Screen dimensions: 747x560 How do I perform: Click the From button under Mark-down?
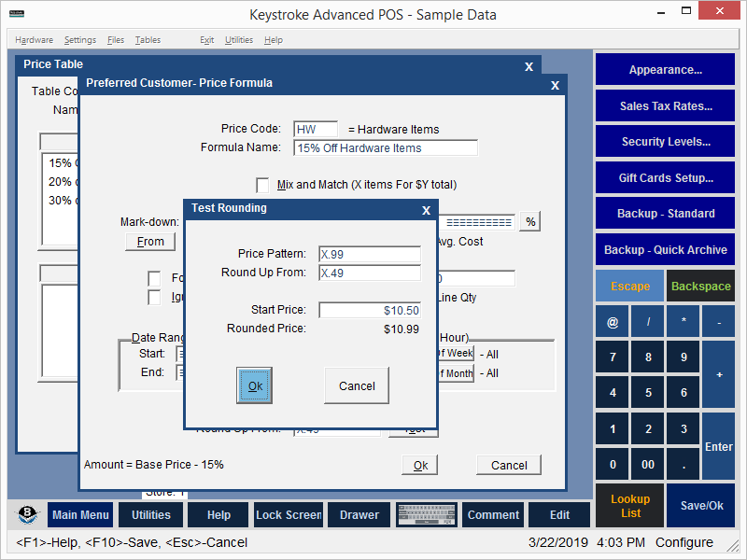150,242
